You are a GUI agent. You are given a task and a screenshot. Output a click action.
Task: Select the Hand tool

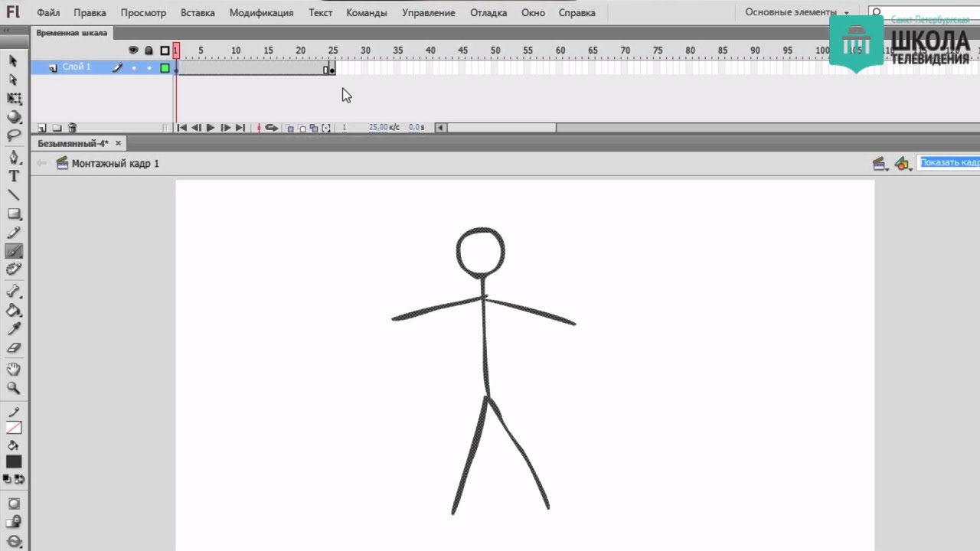[14, 370]
